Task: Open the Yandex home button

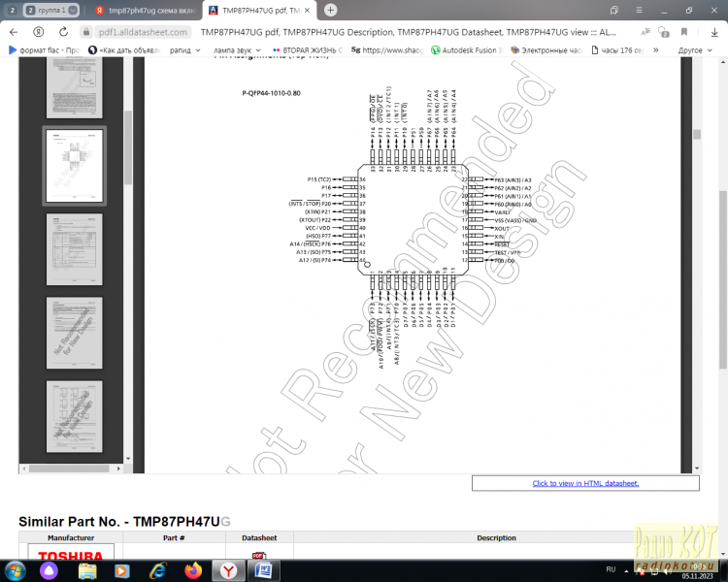Action: tap(39, 32)
